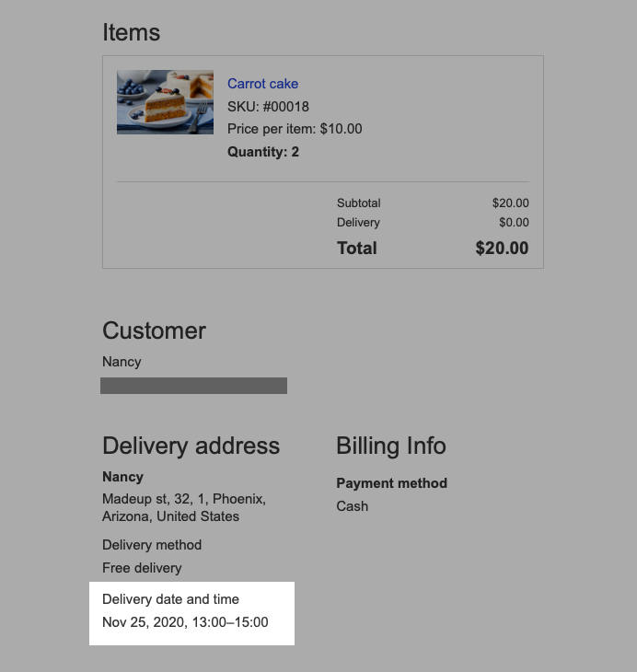637x672 pixels.
Task: Click the bold Nancy recipient name
Action: coord(122,477)
